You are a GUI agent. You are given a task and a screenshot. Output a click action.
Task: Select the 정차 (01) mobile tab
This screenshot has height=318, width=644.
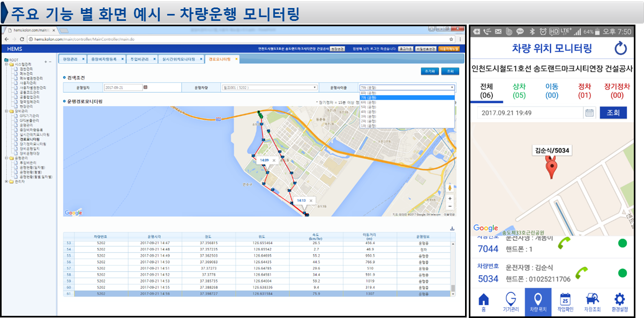(x=584, y=90)
